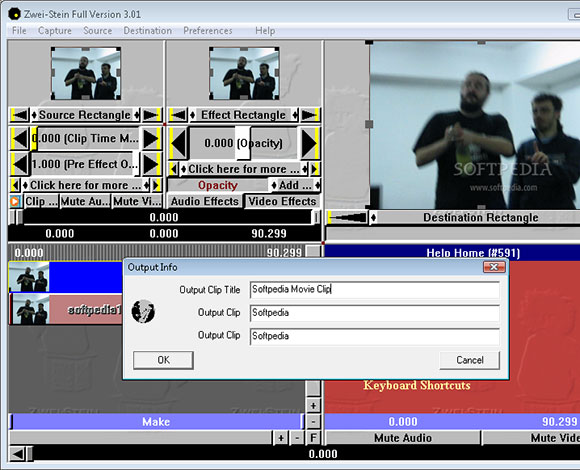Viewport: 580px width, 470px height.
Task: Toggle destination Mute Audio
Action: tap(403, 438)
